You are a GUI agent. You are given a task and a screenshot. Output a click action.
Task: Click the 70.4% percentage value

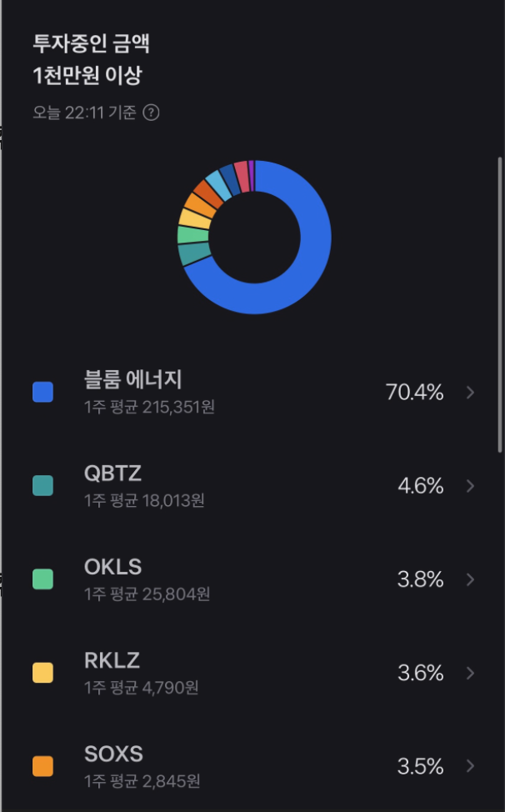point(417,392)
